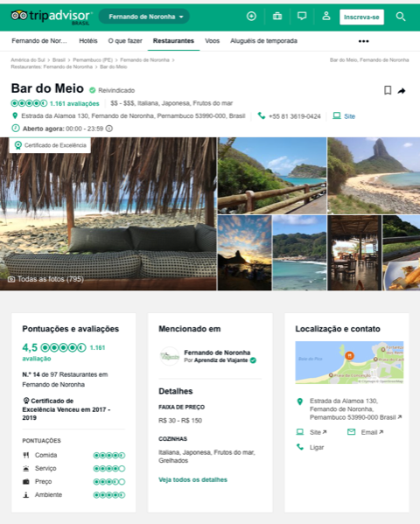The width and height of the screenshot is (420, 524).
Task: Open the wooden railing coast photo
Action: pos(272,176)
